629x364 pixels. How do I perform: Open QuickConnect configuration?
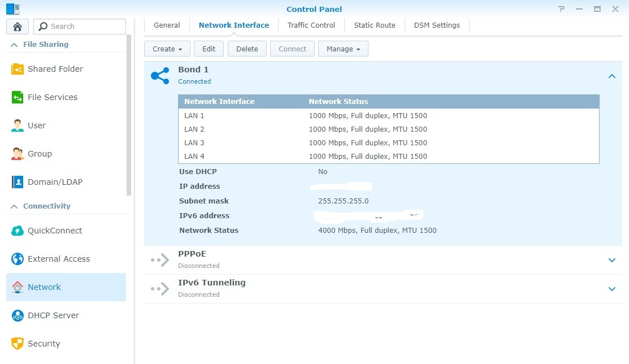[56, 231]
